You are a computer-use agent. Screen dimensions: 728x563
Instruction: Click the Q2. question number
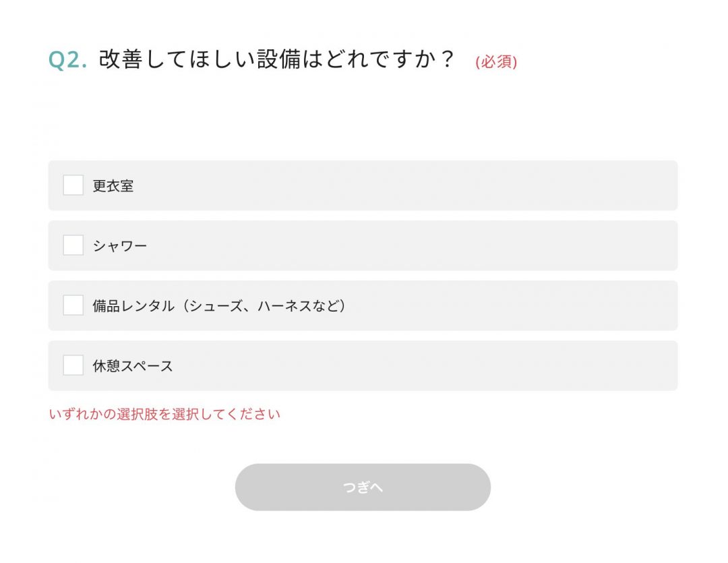click(x=68, y=59)
